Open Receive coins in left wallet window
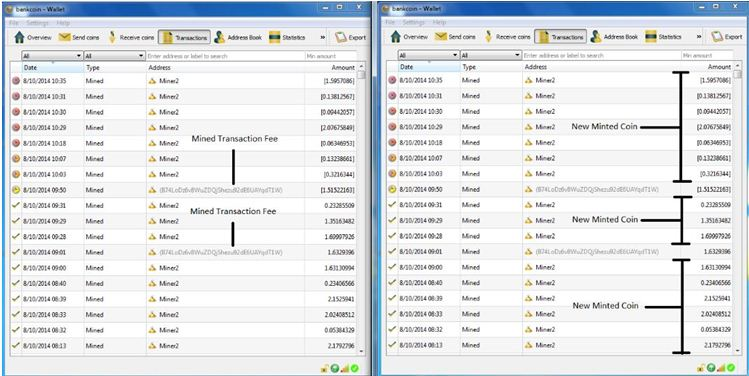Screen dimensions: 749x376 pos(130,37)
